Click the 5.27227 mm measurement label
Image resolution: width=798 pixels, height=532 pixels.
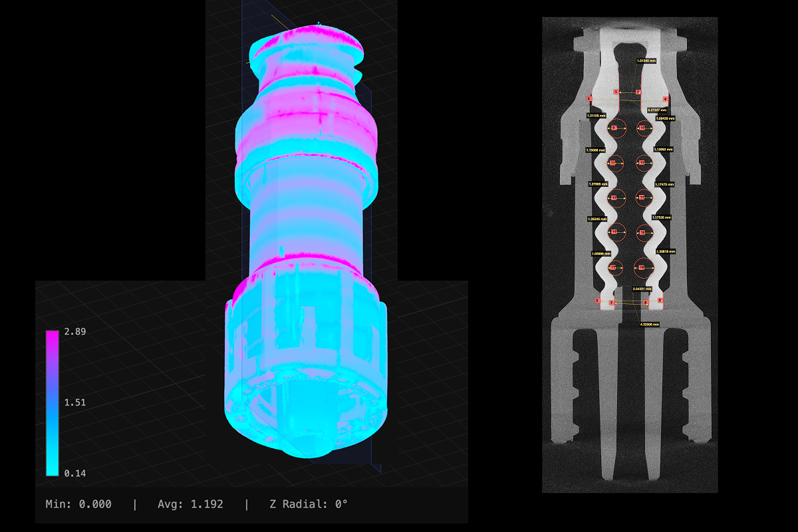coord(657,110)
